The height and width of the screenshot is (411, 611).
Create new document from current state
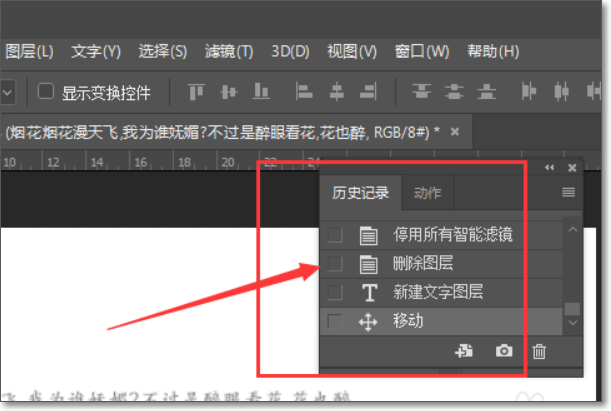pos(464,351)
